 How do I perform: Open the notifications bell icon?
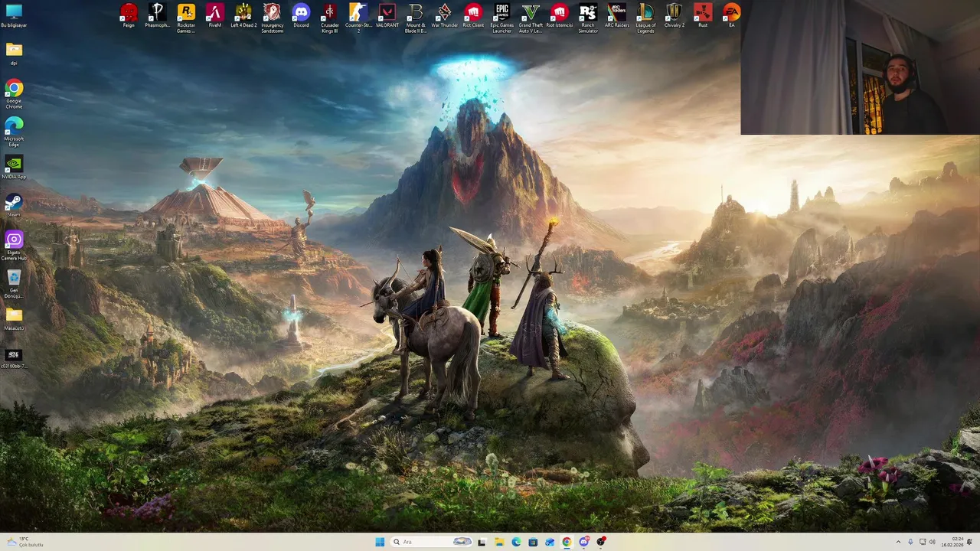970,542
